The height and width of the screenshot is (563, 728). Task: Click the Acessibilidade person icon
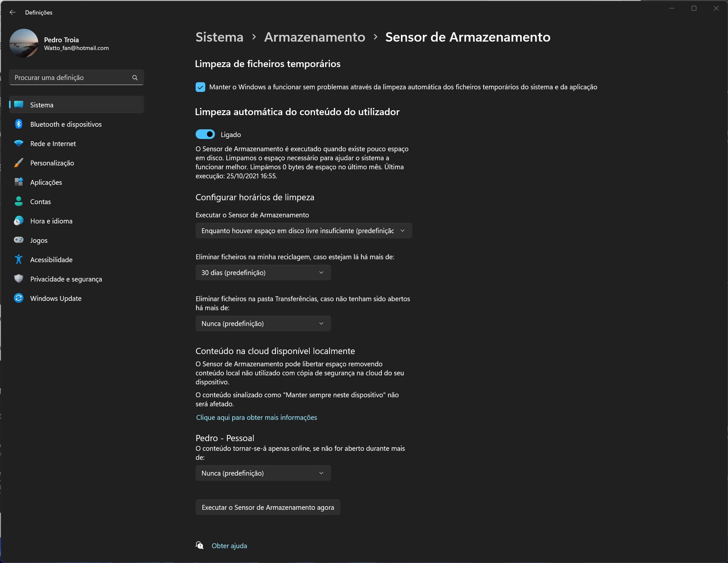point(19,260)
